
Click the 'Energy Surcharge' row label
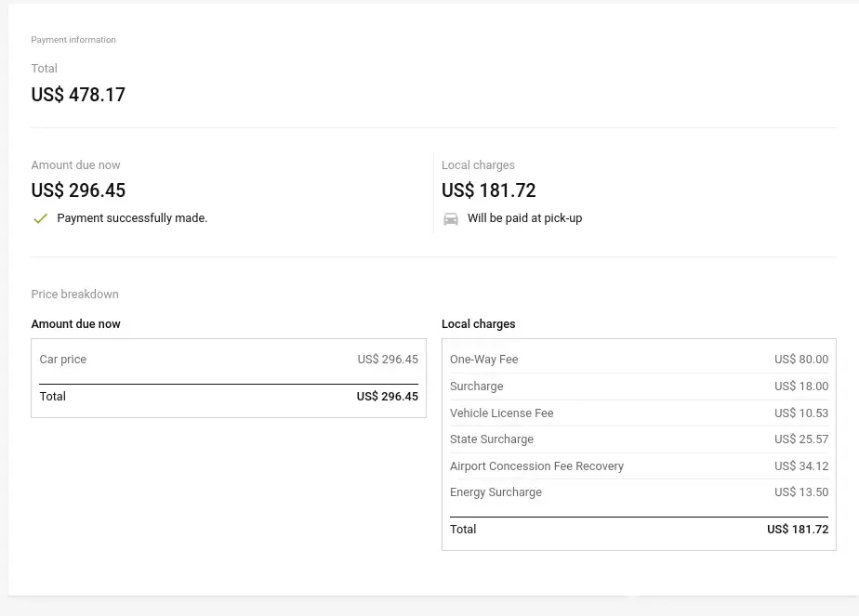tap(496, 492)
